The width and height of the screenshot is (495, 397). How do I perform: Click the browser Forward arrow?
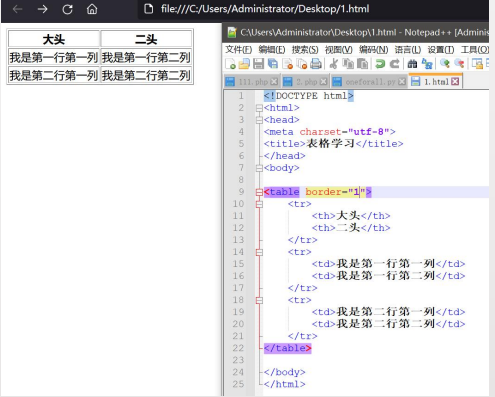pos(42,9)
